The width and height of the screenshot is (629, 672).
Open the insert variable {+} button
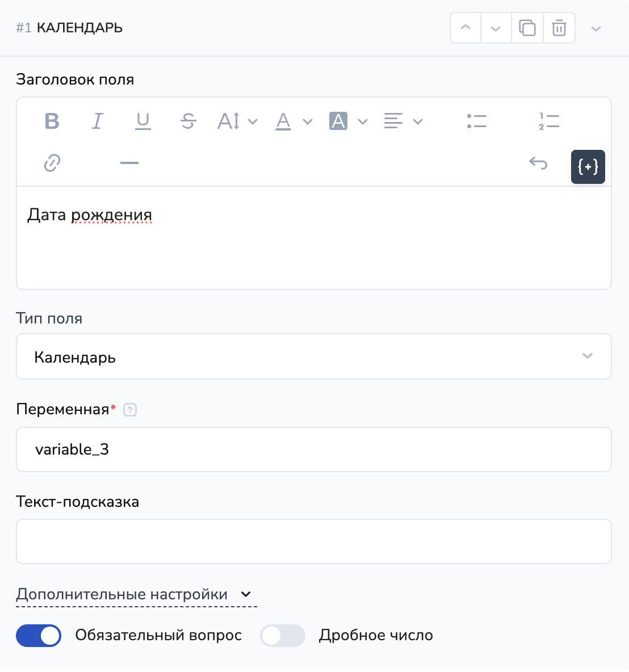tap(588, 167)
